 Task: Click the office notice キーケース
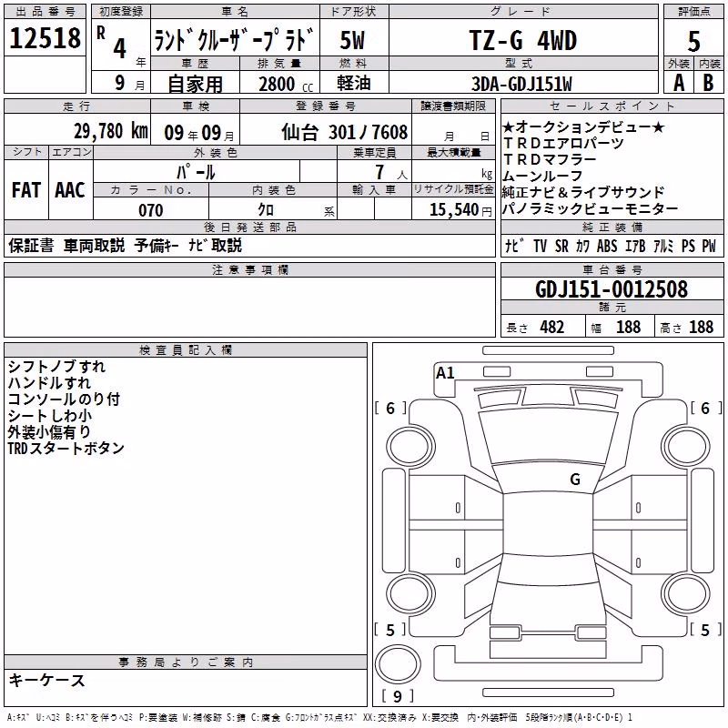click(x=47, y=681)
